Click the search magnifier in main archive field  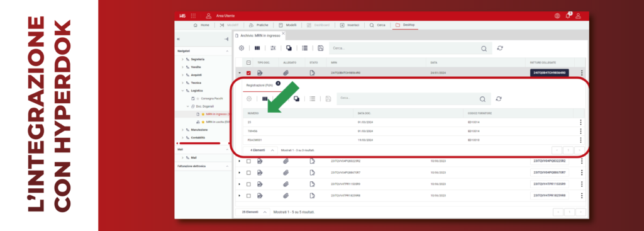484,48
